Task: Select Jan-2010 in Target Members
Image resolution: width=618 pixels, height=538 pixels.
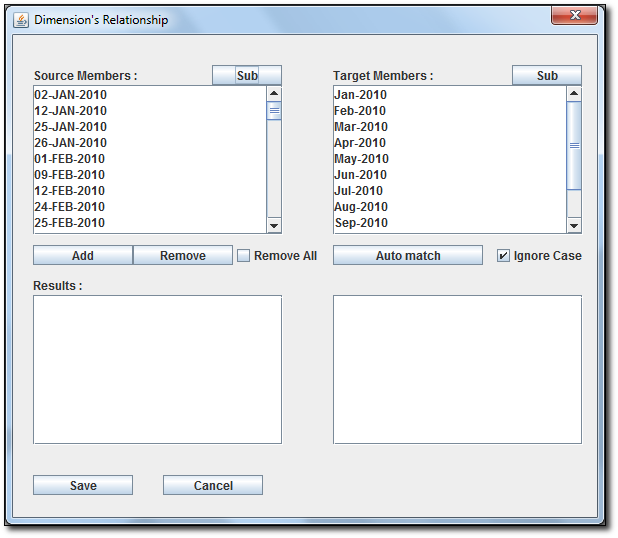Action: tap(360, 95)
